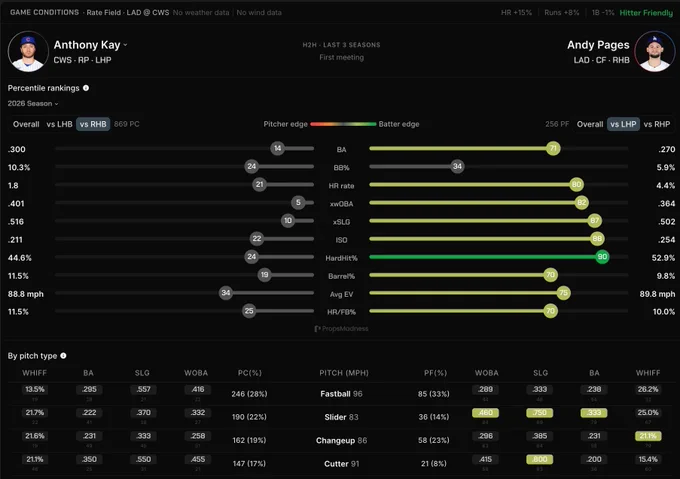
Task: Select batter vs RHP split tab
Action: 657,124
